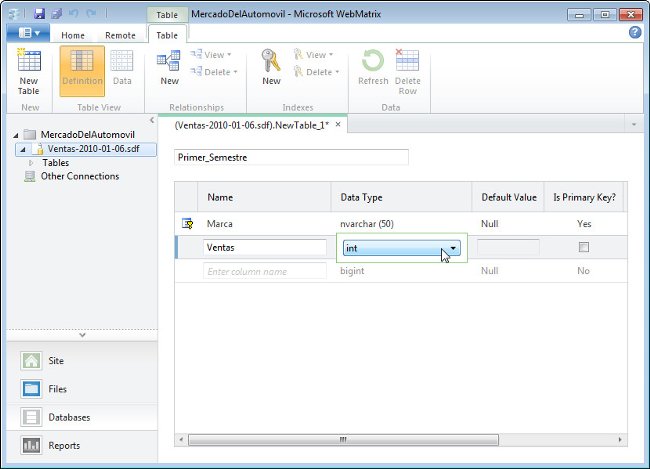Select the Marca column row
Screen dimensions: 650x469
click(401, 224)
